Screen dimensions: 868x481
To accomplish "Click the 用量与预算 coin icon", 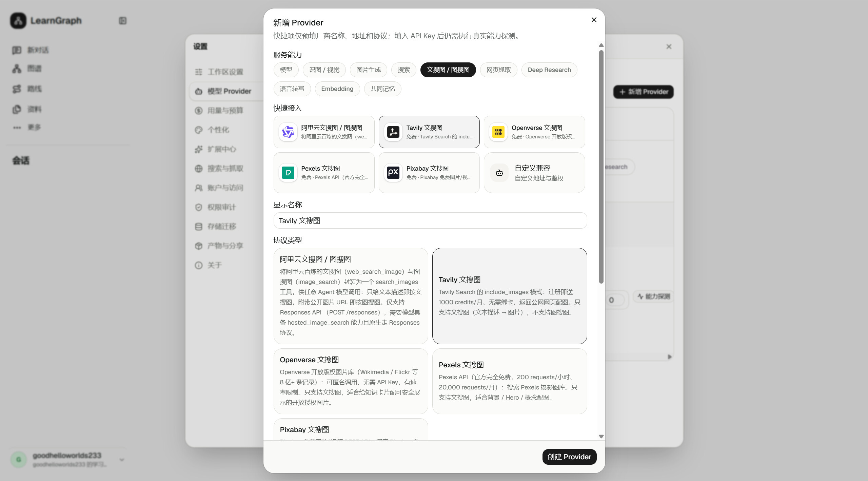I will pos(199,111).
